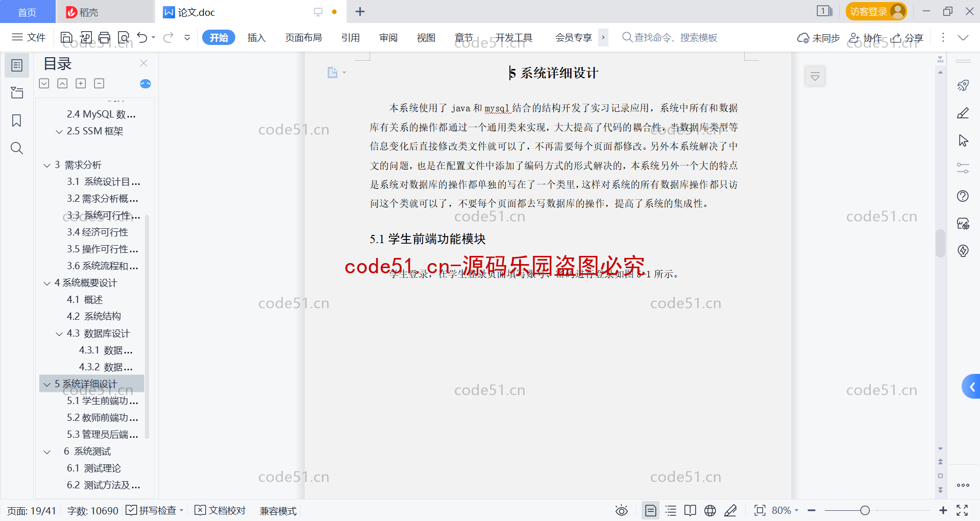Collapse all outline levels icon
The height and width of the screenshot is (521, 980).
(x=62, y=83)
